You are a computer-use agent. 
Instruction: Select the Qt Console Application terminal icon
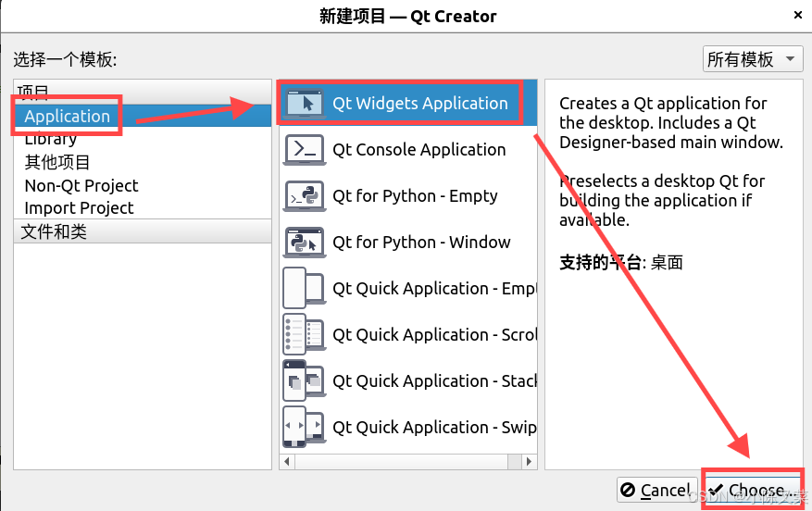(305, 150)
